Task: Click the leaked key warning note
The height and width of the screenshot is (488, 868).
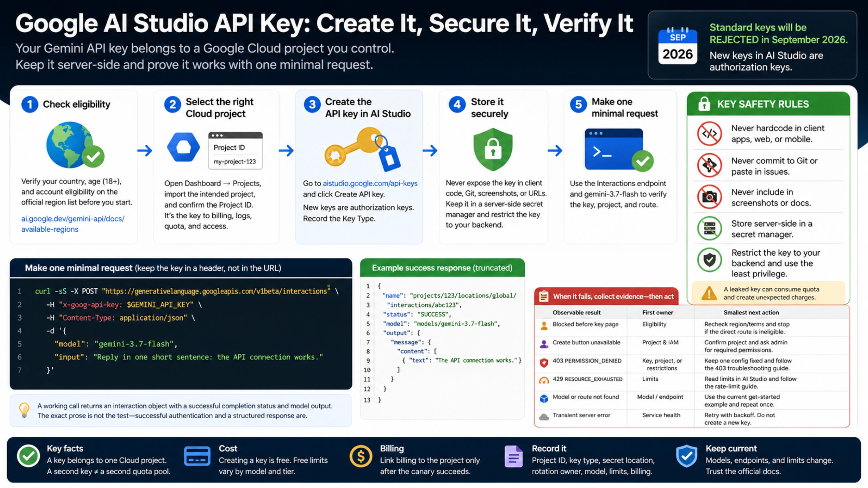Action: tap(769, 293)
